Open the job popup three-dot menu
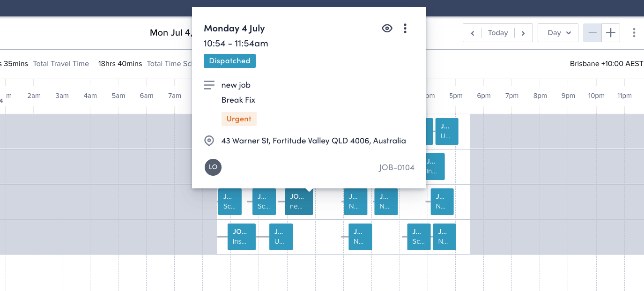Viewport: 644px width, 291px height. click(405, 29)
